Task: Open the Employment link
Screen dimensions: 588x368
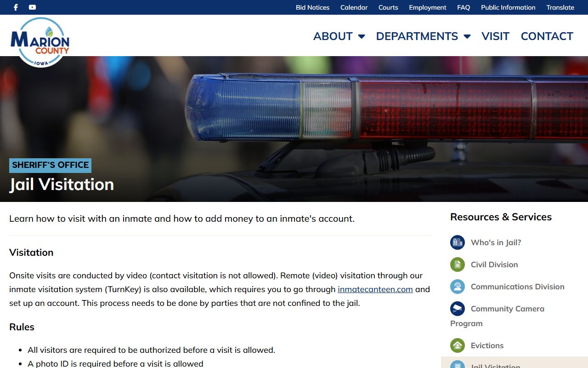Action: pyautogui.click(x=428, y=7)
